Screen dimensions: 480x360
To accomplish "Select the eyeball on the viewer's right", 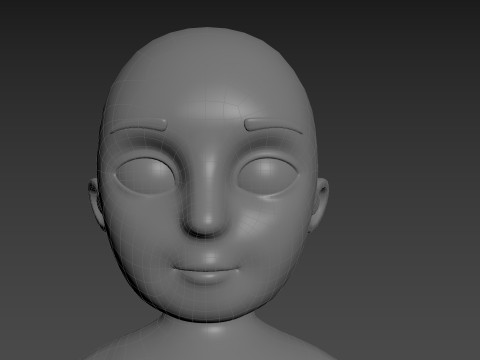I will pyautogui.click(x=268, y=175).
